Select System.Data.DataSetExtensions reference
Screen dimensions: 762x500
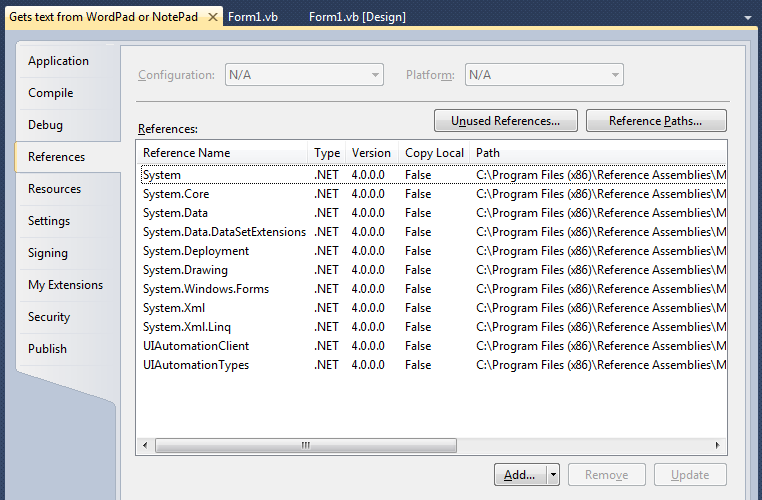433,232
